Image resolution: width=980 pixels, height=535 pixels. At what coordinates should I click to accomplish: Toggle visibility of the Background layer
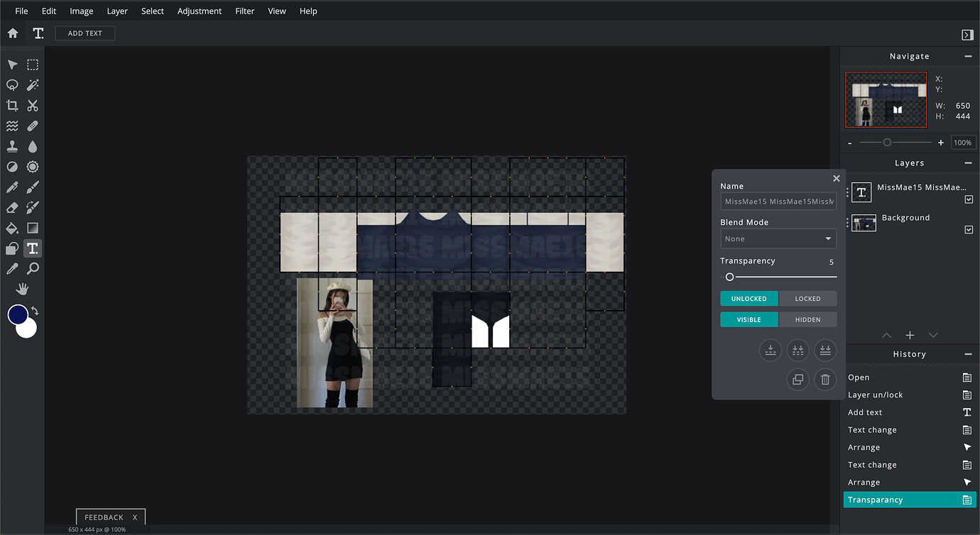click(969, 228)
